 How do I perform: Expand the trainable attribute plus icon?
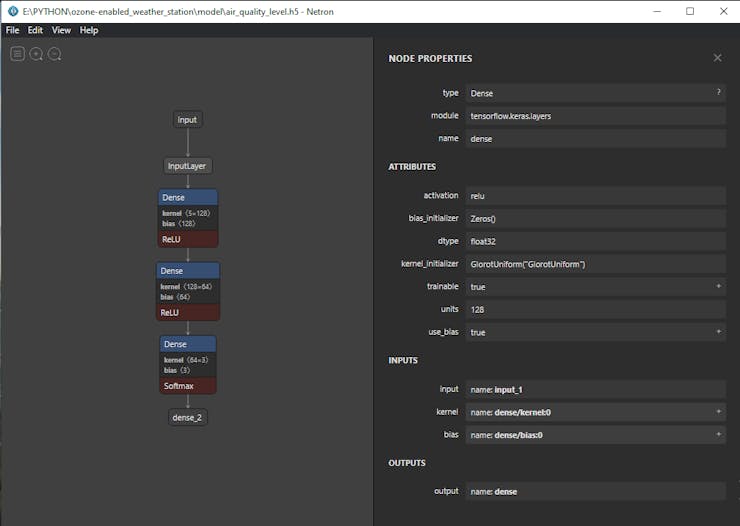pyautogui.click(x=718, y=286)
